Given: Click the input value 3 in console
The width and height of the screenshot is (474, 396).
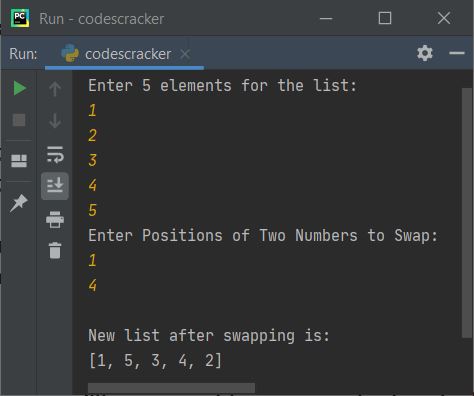Looking at the screenshot, I should (93, 160).
